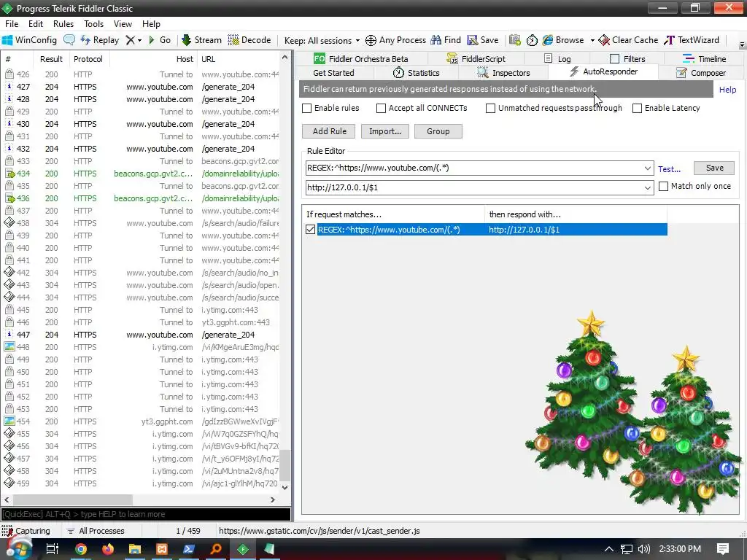Toggle Decode mode
747x560 pixels.
249,40
